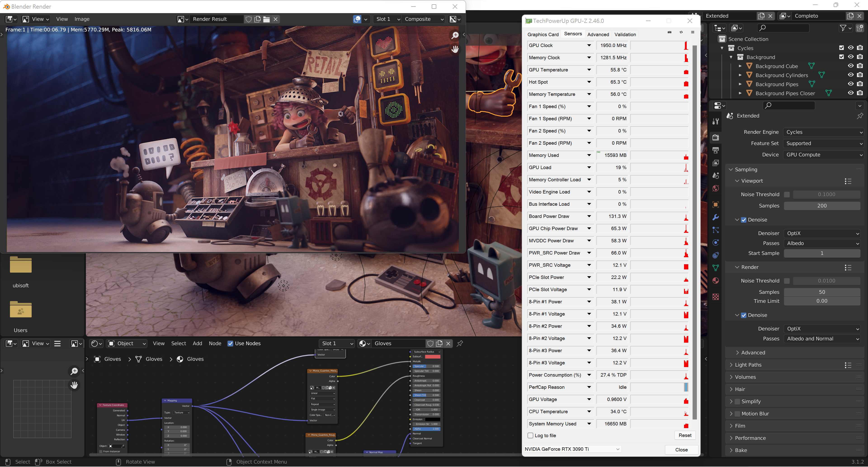This screenshot has width=868, height=467.
Task: Open the Device GPU Compute dropdown
Action: coord(824,155)
